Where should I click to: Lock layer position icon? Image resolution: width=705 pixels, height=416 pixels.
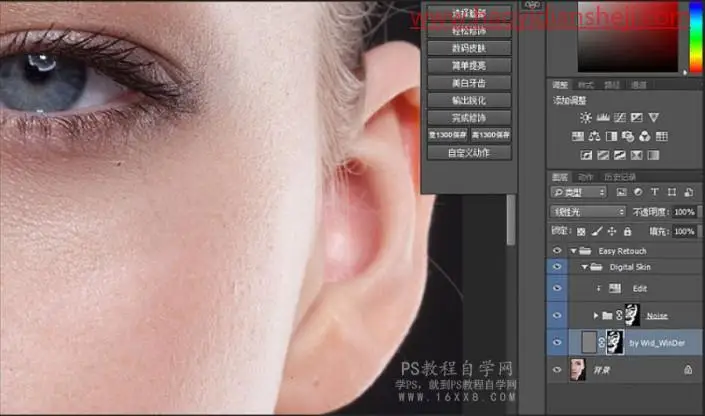point(612,232)
